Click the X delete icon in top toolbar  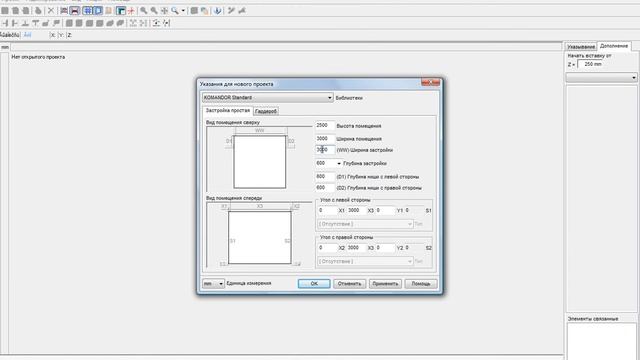point(51,11)
